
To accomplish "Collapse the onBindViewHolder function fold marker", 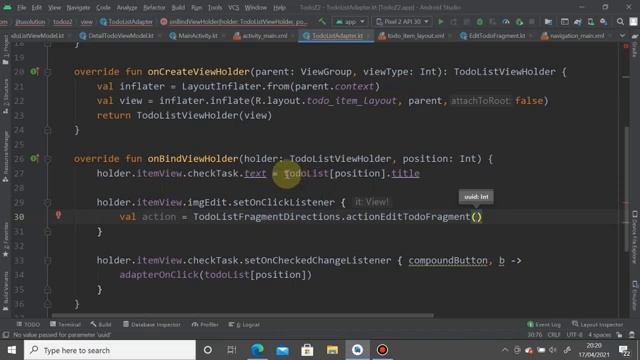I will [48, 159].
